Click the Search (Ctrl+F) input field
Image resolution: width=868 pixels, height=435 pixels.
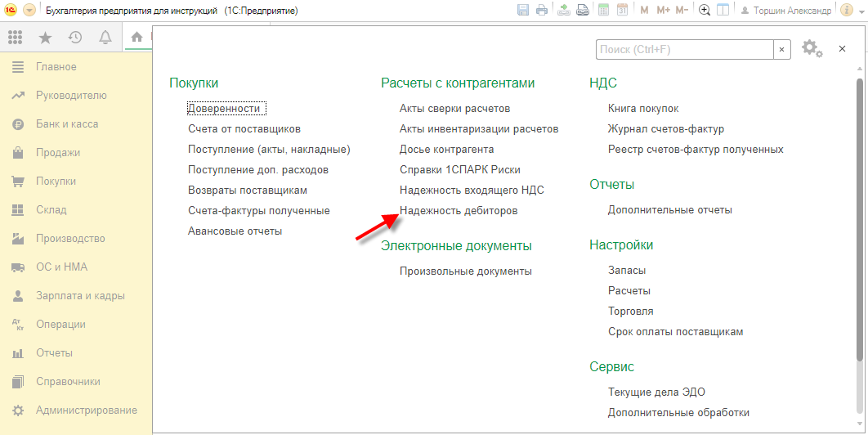coord(685,49)
